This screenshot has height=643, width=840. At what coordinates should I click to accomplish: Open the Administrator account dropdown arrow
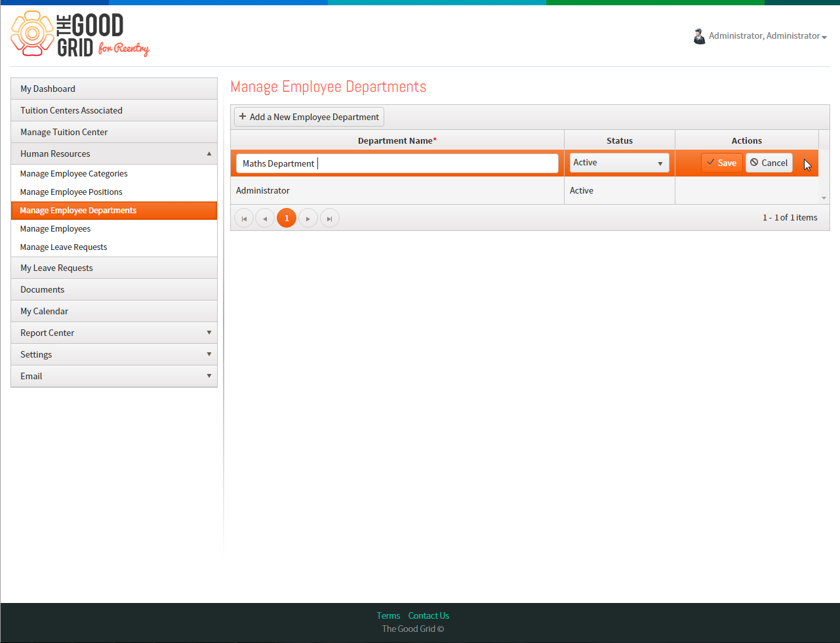[x=824, y=37]
